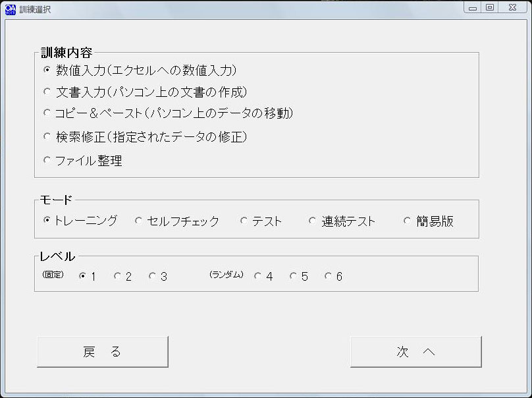The width and height of the screenshot is (532, 398).
Task: Set mode to 簡易版
Action: click(428, 221)
